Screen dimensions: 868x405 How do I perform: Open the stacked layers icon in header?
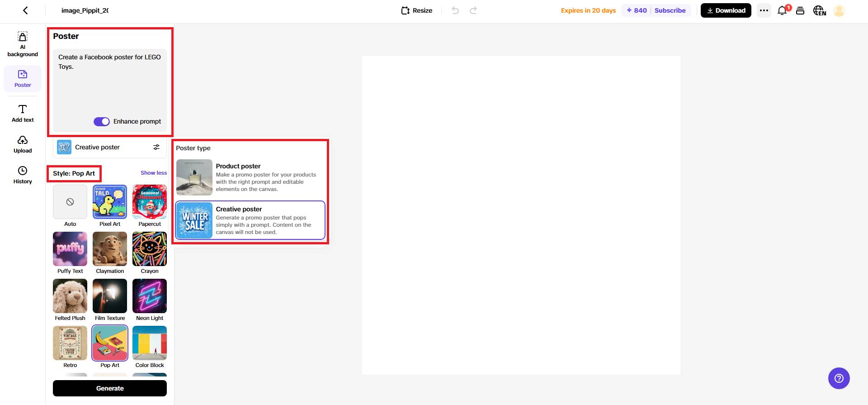point(800,10)
